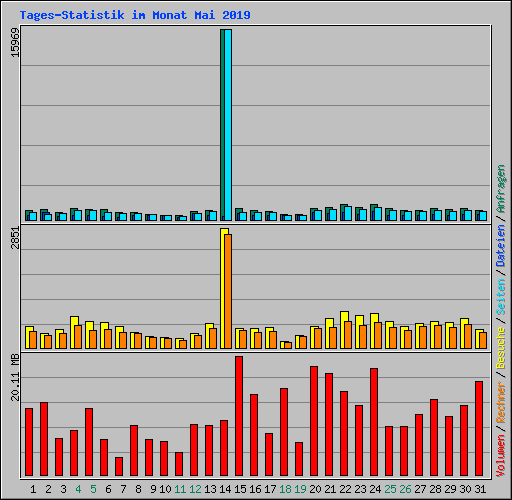The height and width of the screenshot is (500, 512).
Task: Click the red Volumen bar for day 7
Action: (119, 466)
